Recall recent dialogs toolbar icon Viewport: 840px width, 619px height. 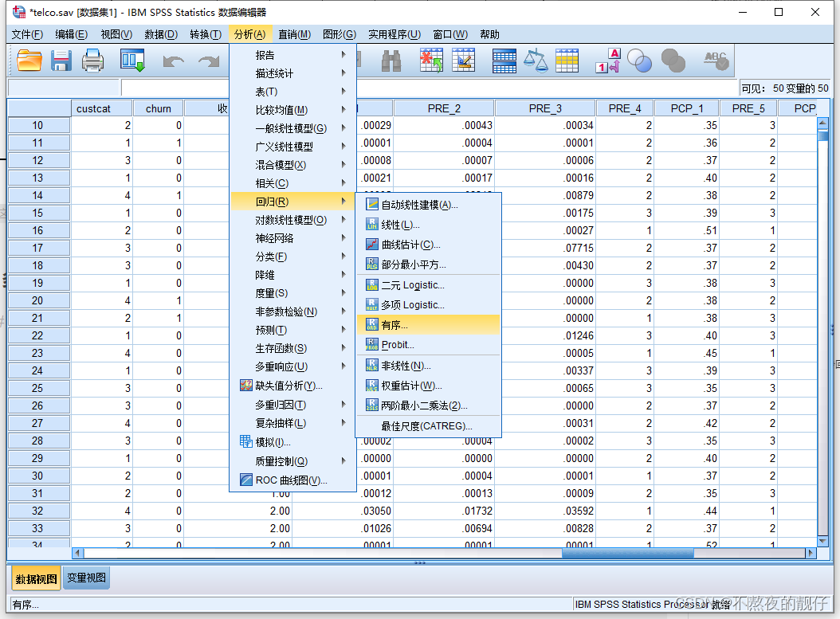pyautogui.click(x=132, y=61)
